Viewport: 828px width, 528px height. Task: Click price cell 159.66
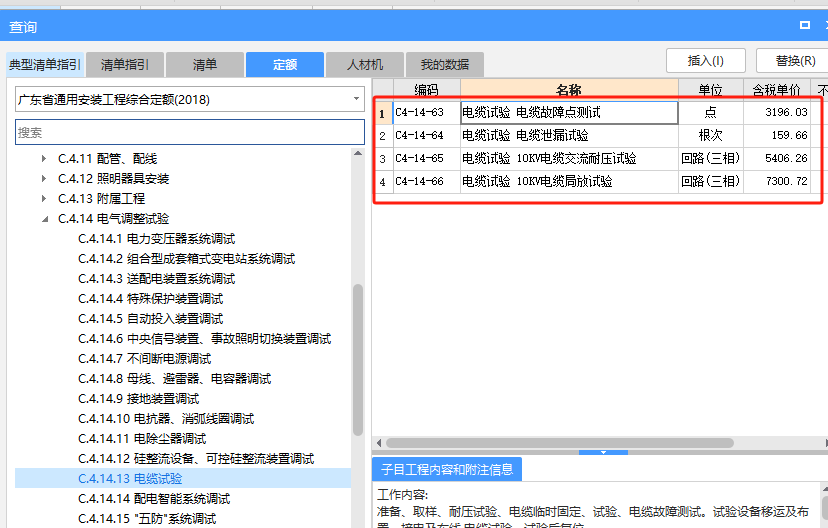tap(777, 136)
